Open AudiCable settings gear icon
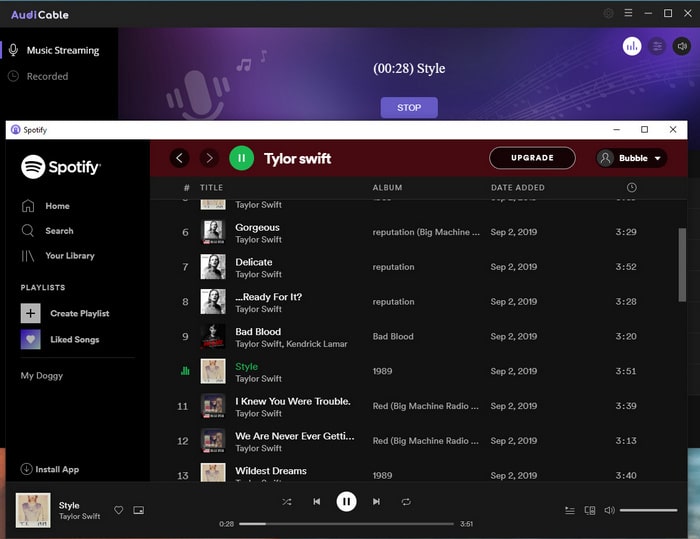The image size is (700, 539). 609,14
